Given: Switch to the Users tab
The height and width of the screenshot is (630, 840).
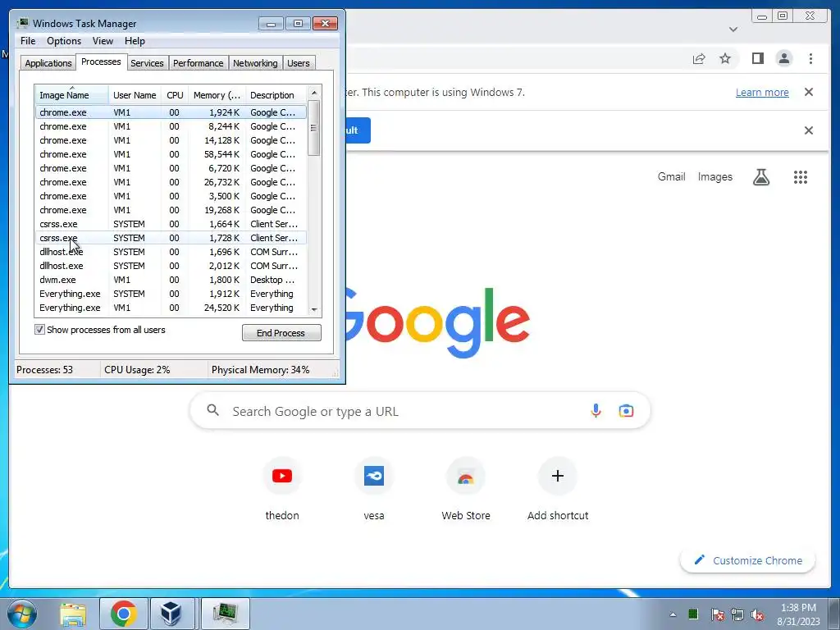Looking at the screenshot, I should [x=299, y=63].
